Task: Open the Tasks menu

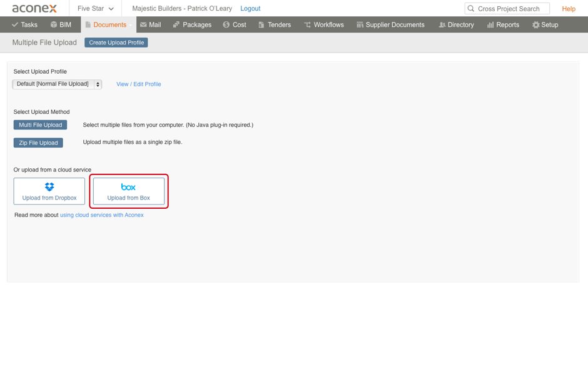Action: tap(25, 25)
